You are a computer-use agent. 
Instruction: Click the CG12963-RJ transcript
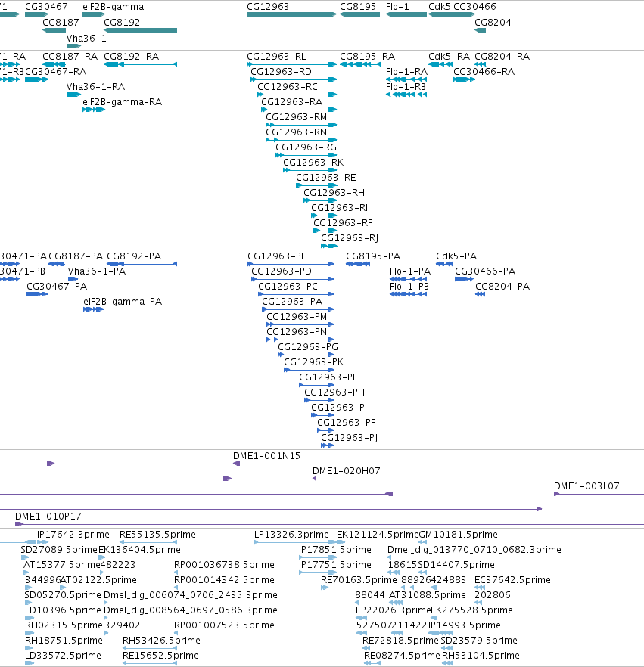329,246
